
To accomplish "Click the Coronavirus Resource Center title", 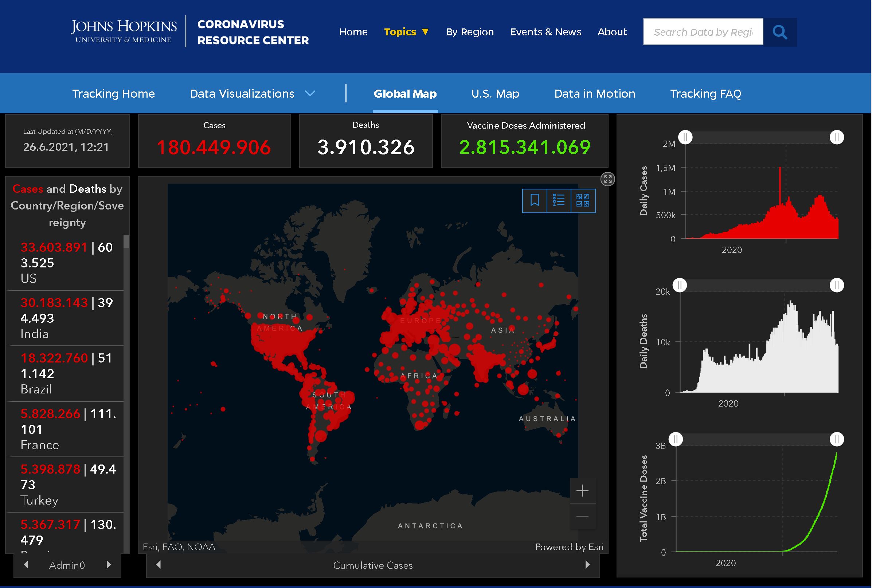I will click(253, 32).
